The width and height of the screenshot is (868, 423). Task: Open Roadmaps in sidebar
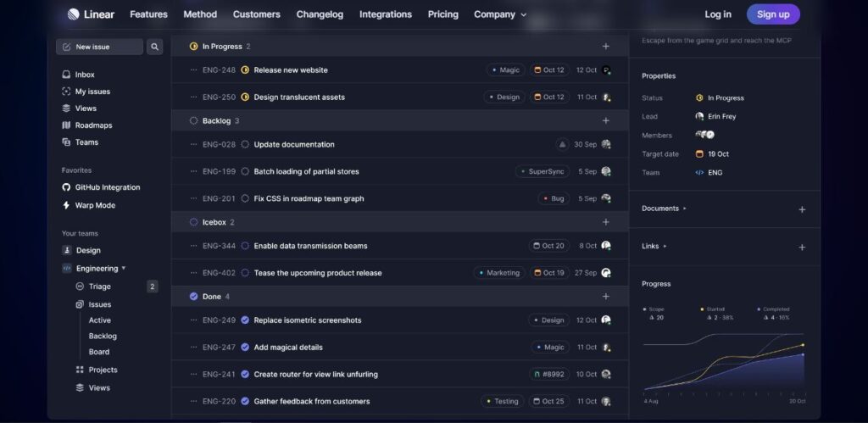point(92,125)
